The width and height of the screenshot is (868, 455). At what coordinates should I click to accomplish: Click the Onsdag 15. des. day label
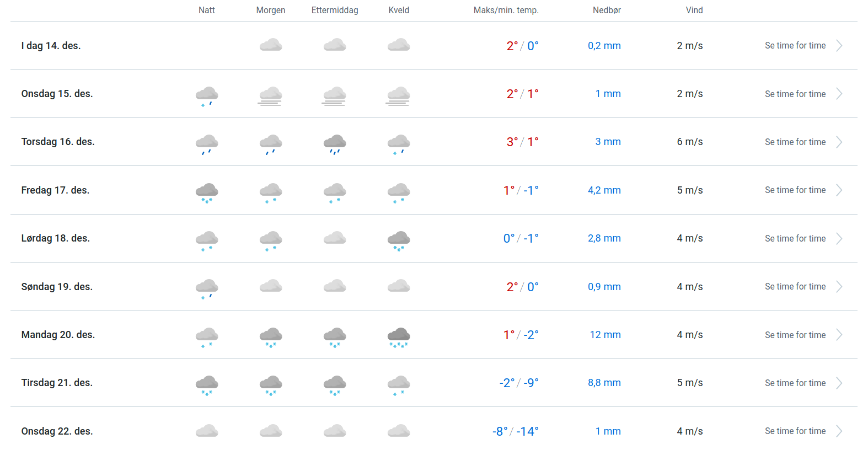click(x=57, y=94)
